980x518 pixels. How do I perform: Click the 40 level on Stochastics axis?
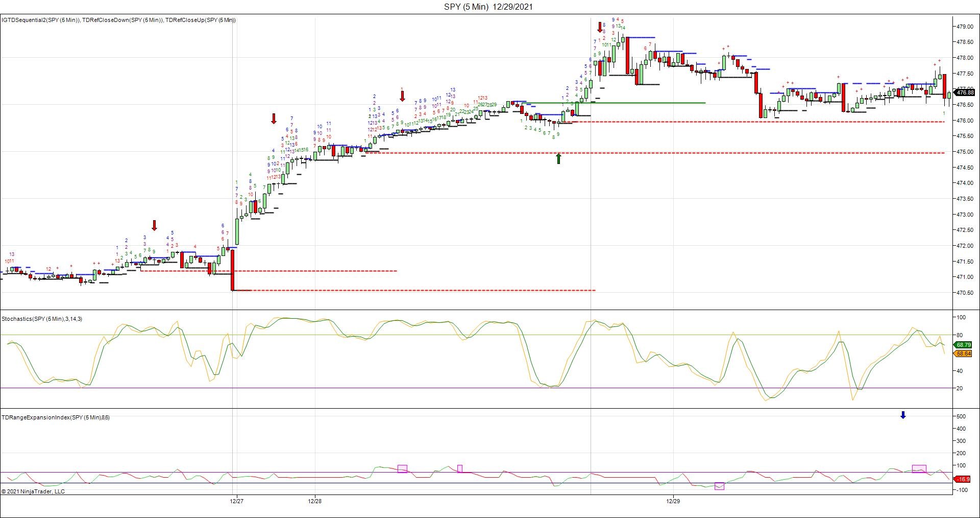[960, 371]
